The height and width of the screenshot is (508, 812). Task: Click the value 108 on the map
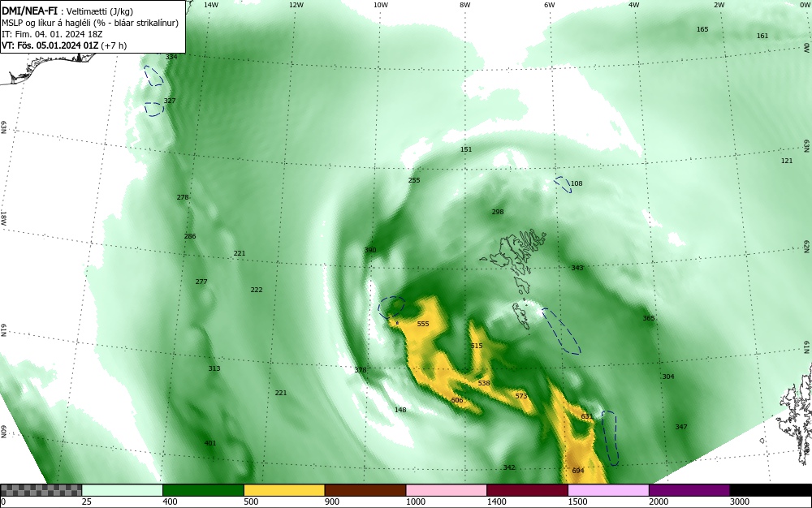(x=577, y=183)
